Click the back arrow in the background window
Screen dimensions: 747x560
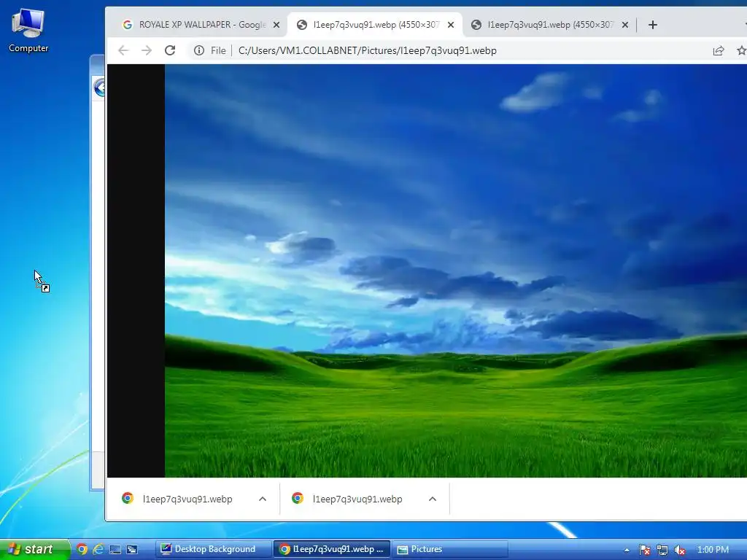pyautogui.click(x=99, y=87)
